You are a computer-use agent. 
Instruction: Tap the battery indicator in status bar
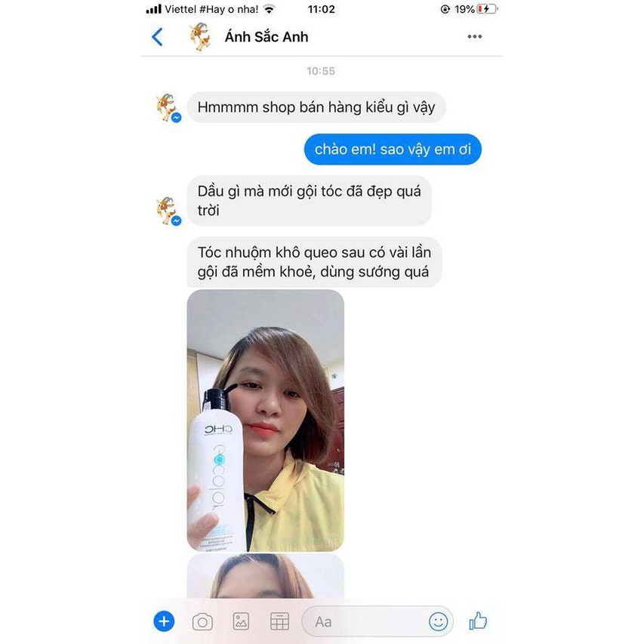click(487, 9)
